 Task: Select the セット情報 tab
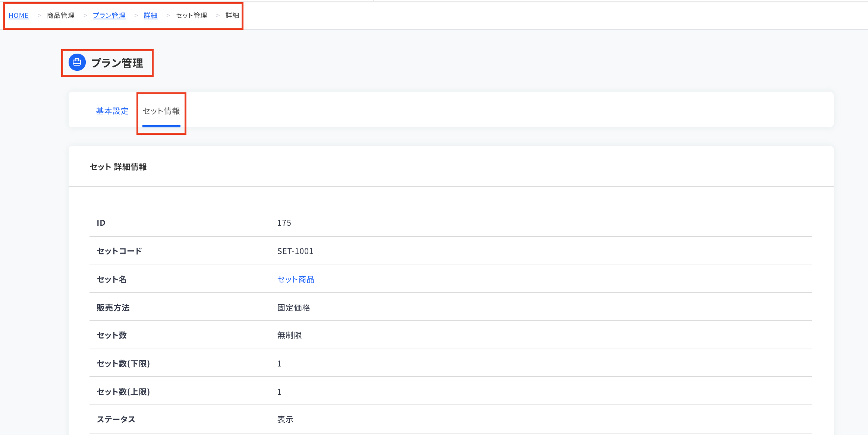[x=161, y=111]
